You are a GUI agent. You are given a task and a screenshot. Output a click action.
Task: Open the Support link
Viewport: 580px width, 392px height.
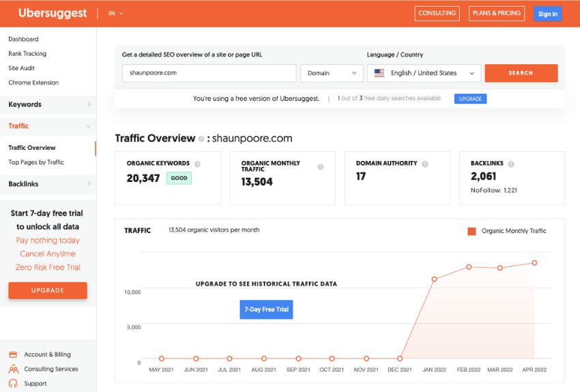pyautogui.click(x=35, y=384)
